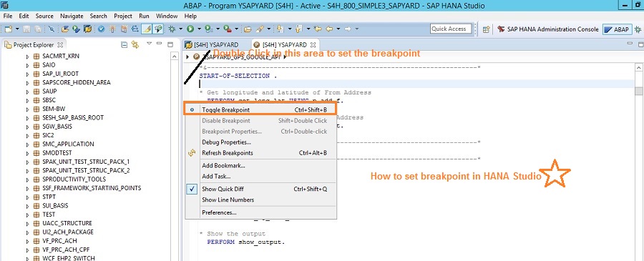Click the Next Annotation arrow icon
This screenshot has height=261, width=644.
(280, 29)
